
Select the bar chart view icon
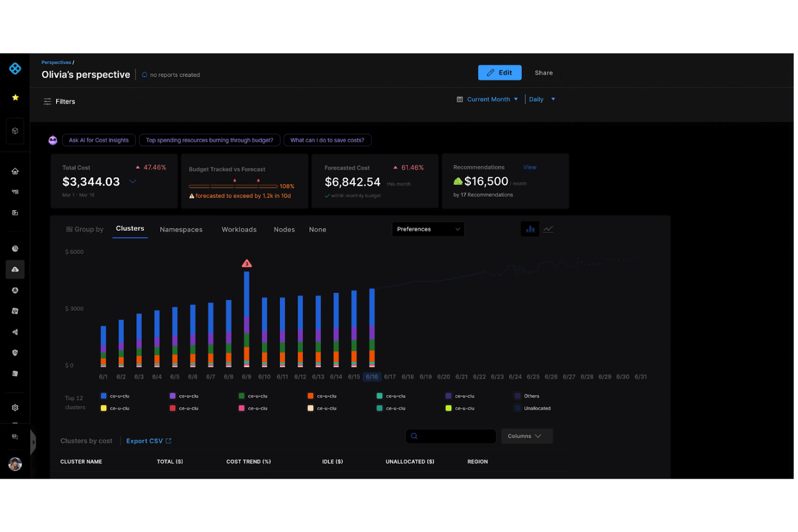point(529,229)
